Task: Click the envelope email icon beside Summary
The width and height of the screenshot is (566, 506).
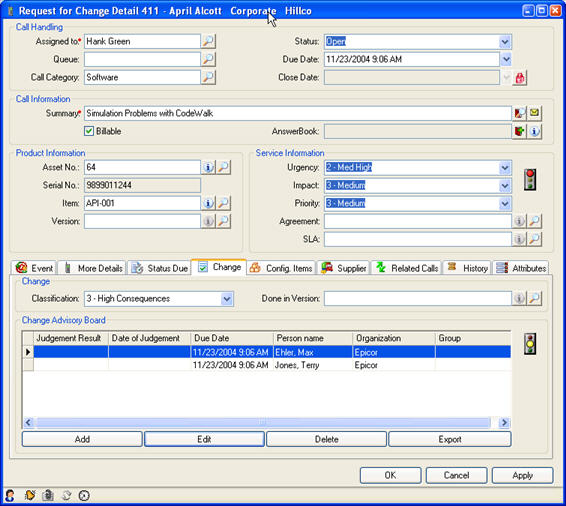Action: (x=535, y=113)
